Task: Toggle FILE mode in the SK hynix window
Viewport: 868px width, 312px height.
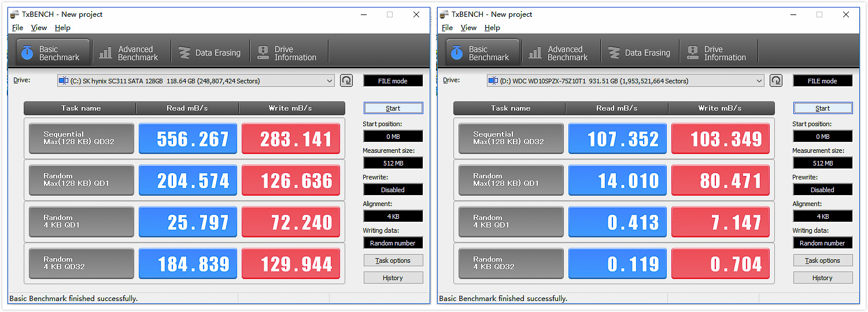Action: pos(393,81)
